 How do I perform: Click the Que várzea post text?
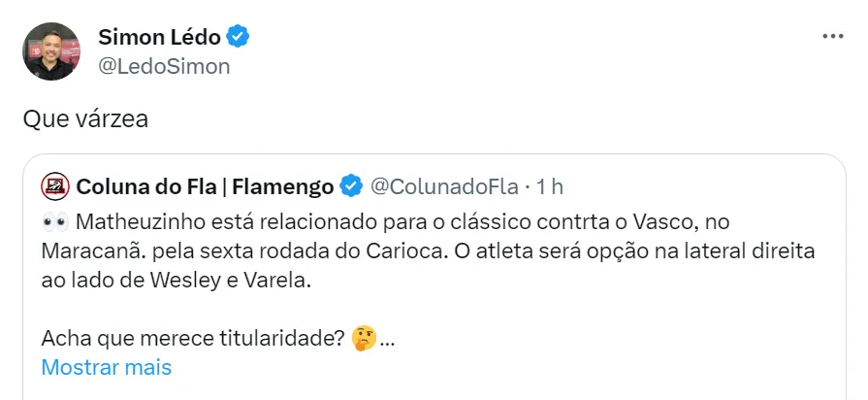pos(84,119)
